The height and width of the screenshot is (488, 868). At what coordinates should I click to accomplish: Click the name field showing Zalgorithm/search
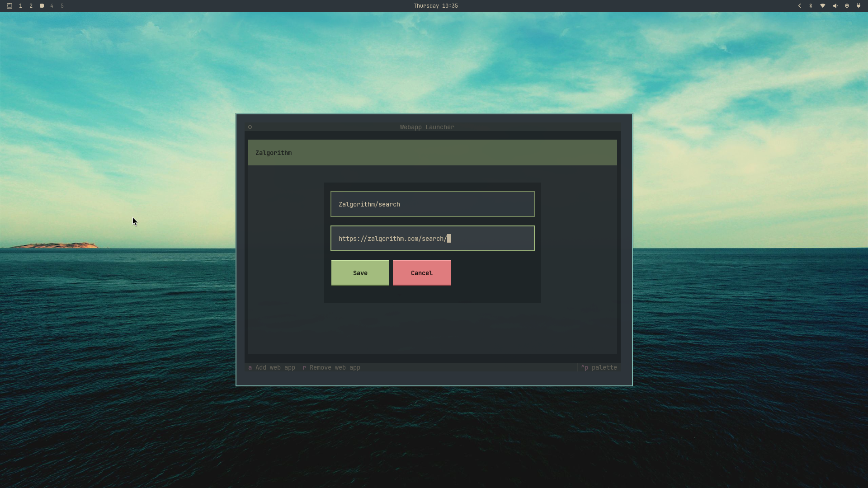[x=432, y=204]
